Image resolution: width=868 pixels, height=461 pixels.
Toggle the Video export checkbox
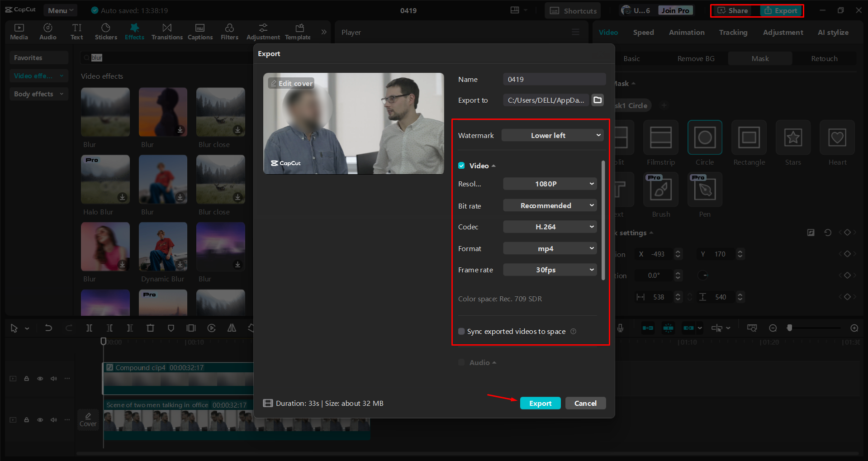(461, 166)
